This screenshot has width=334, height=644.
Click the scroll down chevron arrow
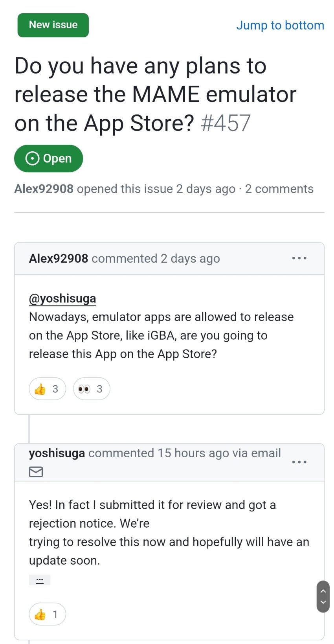(323, 602)
